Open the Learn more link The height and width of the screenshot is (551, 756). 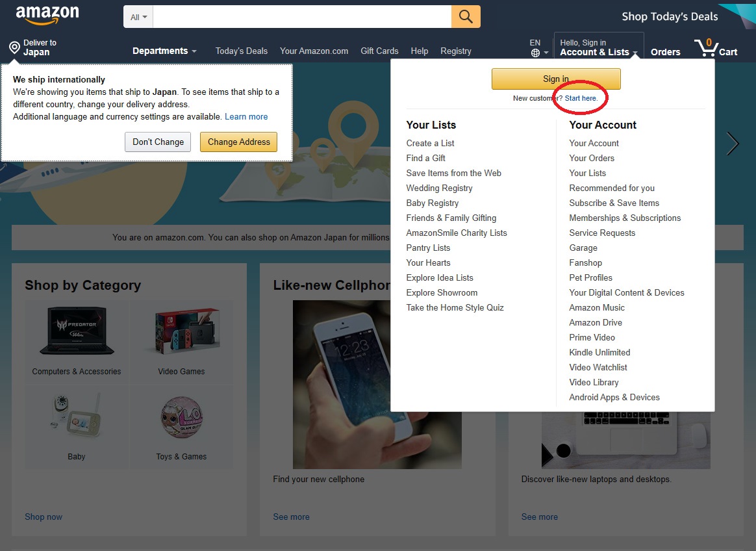click(246, 117)
